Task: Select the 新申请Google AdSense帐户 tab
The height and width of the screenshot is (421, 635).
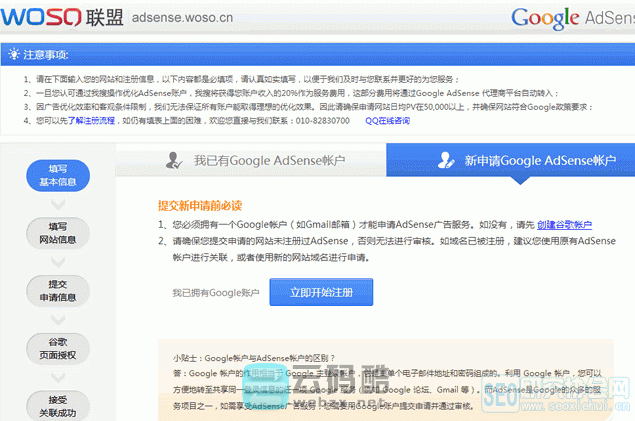Action: pos(511,160)
